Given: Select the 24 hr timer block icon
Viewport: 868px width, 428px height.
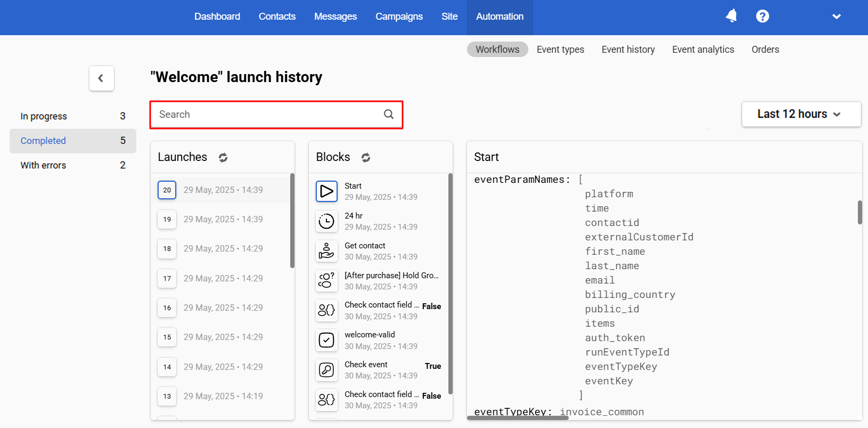Looking at the screenshot, I should [326, 221].
